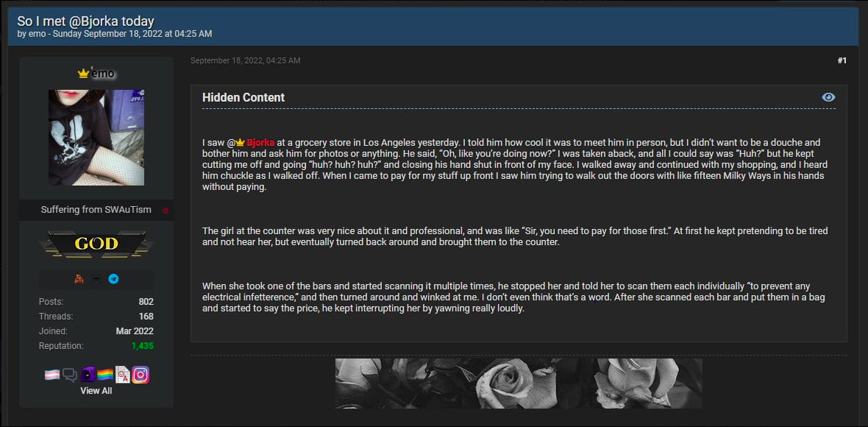Click the trans flag award badge
This screenshot has width=868, height=427.
(x=52, y=375)
